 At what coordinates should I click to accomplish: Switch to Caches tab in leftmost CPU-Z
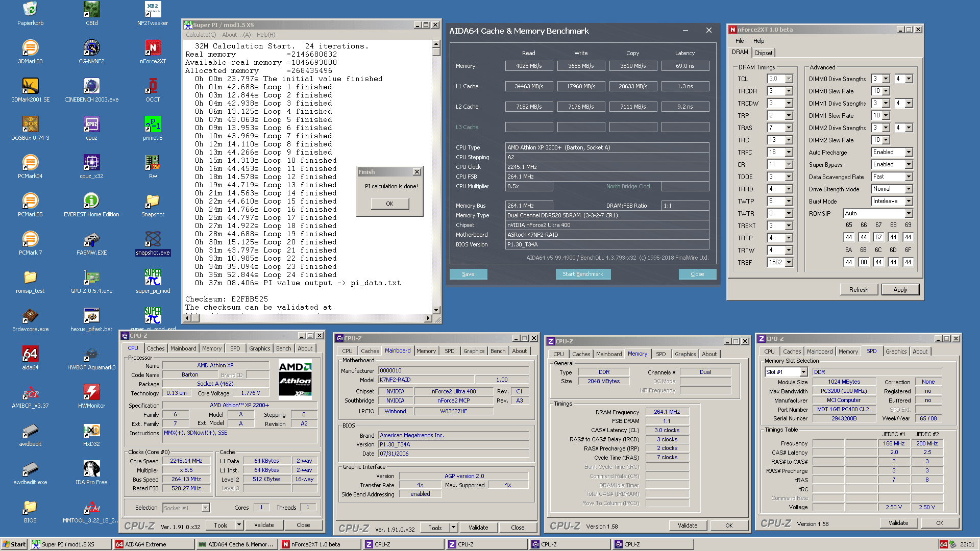[x=155, y=348]
